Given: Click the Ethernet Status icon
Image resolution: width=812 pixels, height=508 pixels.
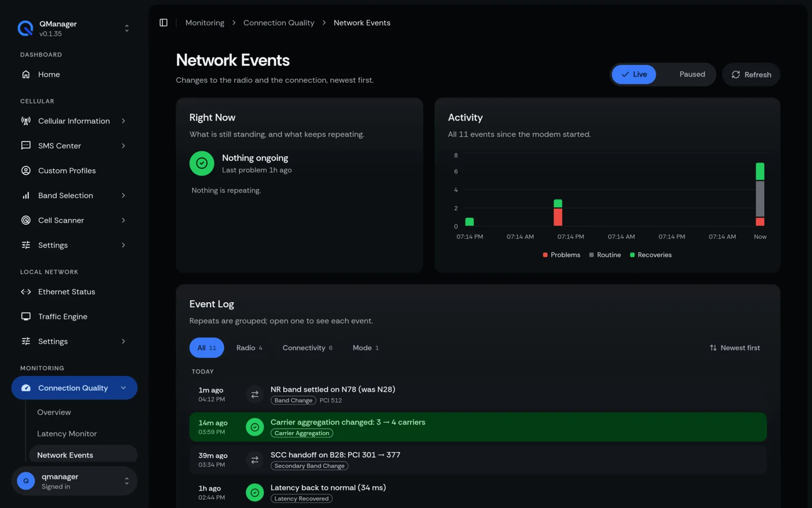Looking at the screenshot, I should [26, 292].
